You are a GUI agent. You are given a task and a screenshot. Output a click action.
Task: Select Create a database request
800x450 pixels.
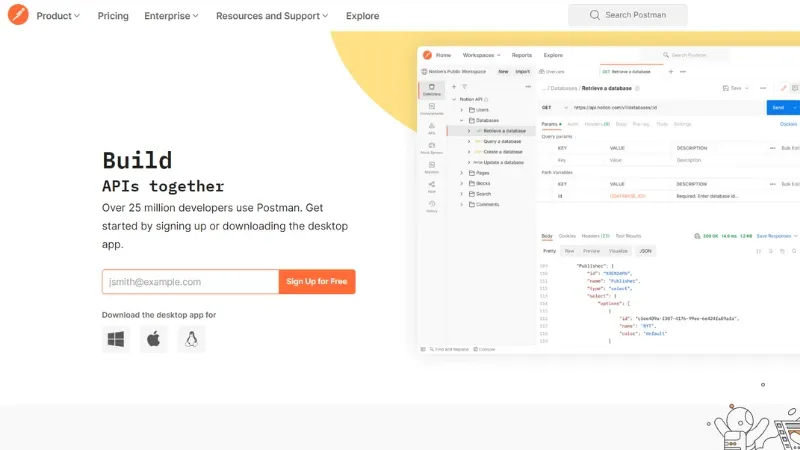[503, 152]
